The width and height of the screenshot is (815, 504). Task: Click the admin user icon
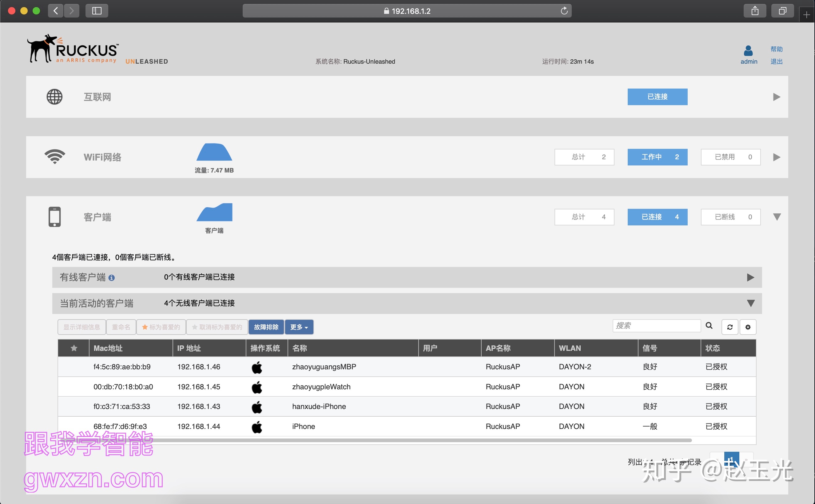748,51
